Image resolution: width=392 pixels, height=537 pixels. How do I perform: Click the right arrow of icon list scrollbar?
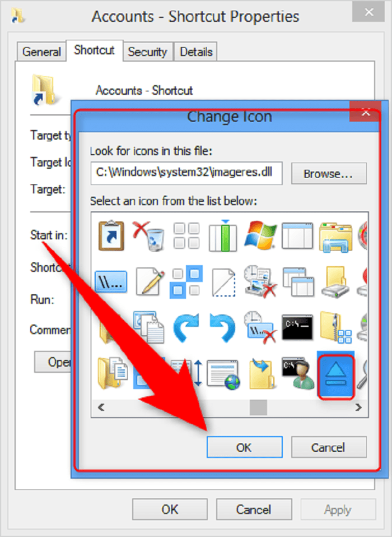tap(358, 407)
